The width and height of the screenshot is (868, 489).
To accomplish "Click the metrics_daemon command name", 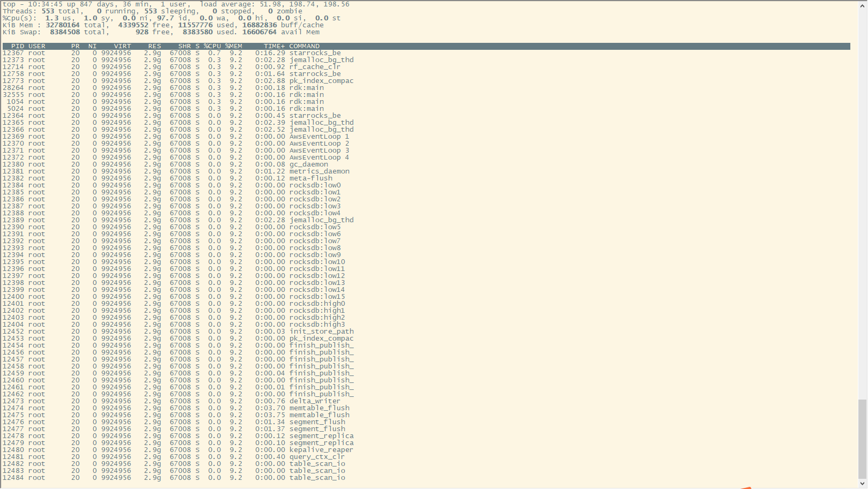I will [x=319, y=171].
